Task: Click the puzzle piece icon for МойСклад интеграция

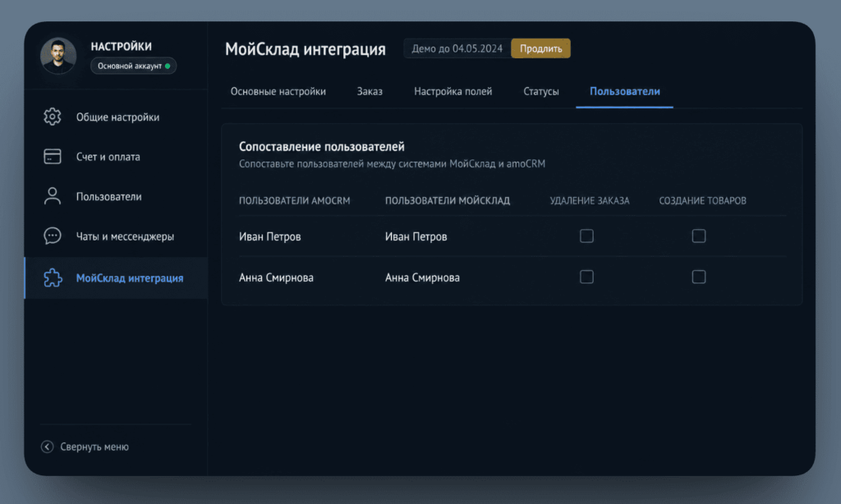Action: pyautogui.click(x=53, y=277)
